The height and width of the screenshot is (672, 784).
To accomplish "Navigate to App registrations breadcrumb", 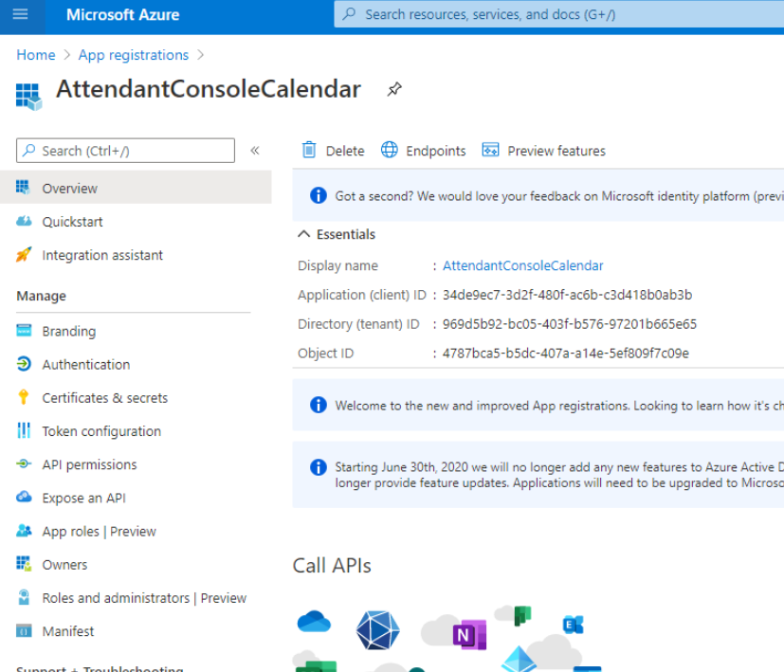I will (133, 55).
